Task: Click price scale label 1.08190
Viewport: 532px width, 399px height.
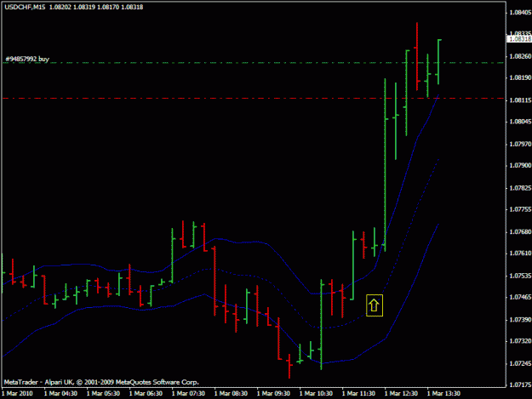Action: tap(520, 77)
